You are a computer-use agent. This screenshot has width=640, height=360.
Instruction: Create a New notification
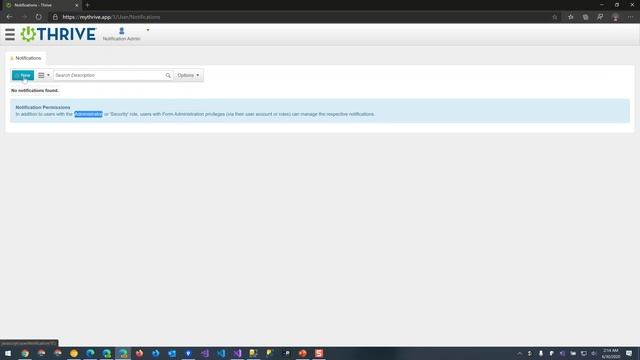tap(23, 75)
